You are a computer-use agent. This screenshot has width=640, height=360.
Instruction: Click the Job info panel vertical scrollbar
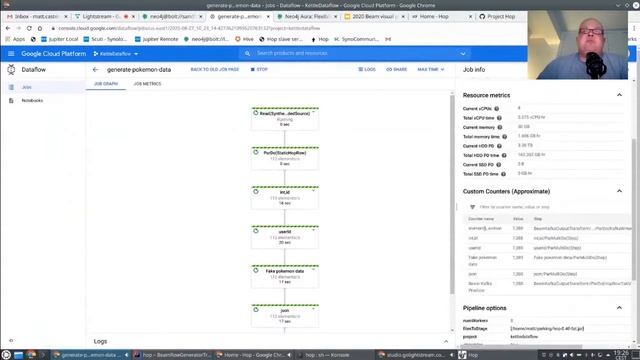coord(634,210)
